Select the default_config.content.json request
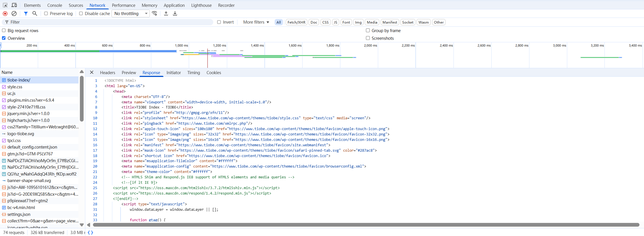The width and height of the screenshot is (644, 236). coord(40,147)
